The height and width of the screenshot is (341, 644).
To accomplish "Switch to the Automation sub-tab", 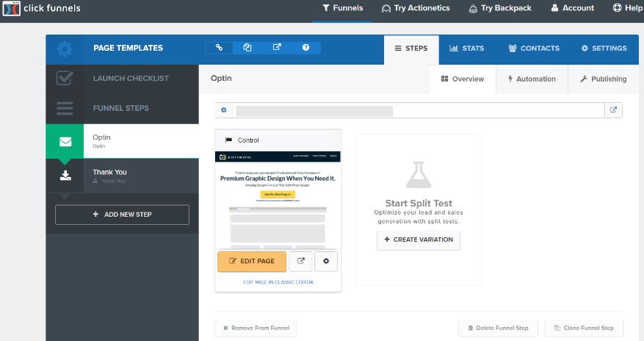I will point(532,79).
